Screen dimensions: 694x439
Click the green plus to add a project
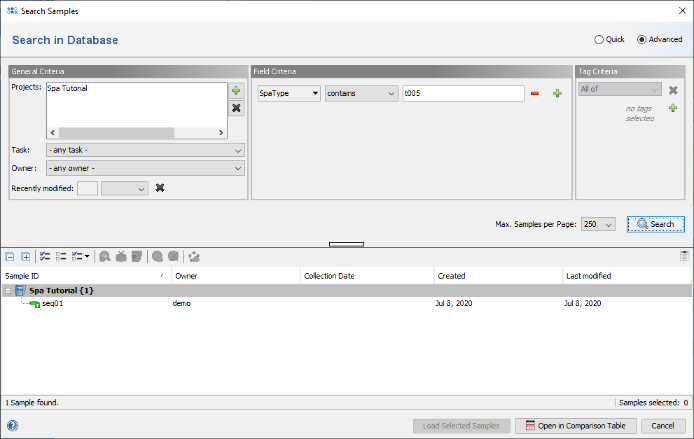[x=236, y=90]
